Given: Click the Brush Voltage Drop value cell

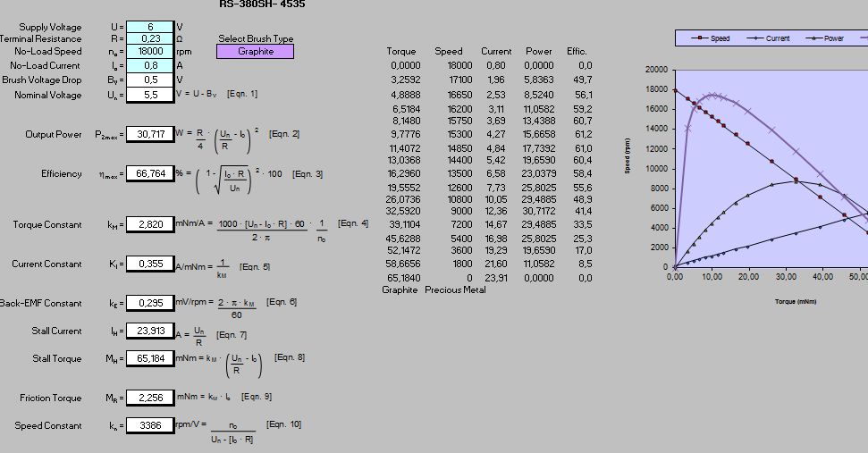Looking at the screenshot, I should click(149, 80).
